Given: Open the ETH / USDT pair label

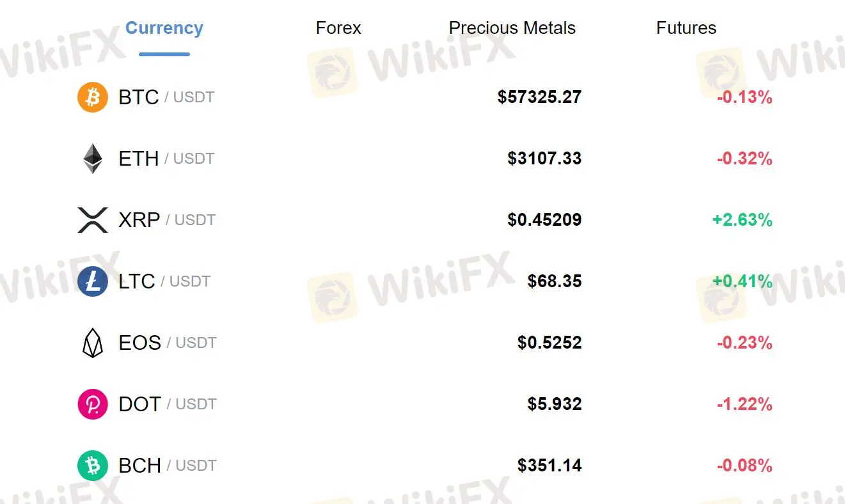Looking at the screenshot, I should point(166,159).
